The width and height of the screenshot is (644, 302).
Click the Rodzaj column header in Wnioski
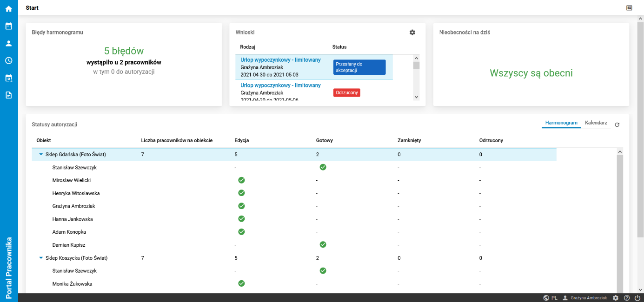[x=247, y=47]
